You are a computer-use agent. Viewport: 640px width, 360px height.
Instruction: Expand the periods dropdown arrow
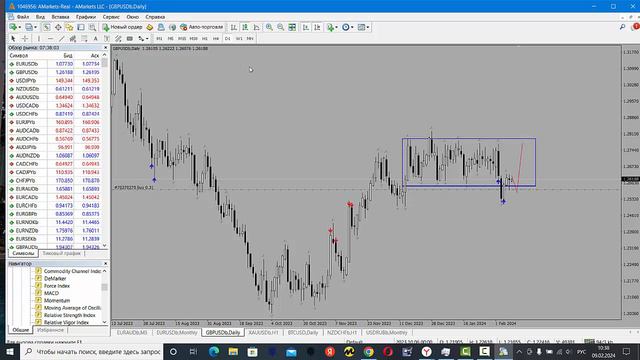coord(352,27)
